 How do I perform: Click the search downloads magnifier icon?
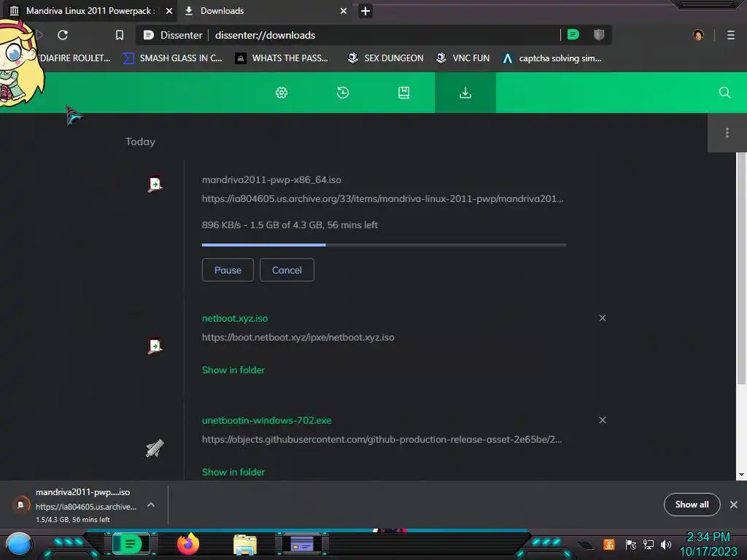tap(724, 93)
